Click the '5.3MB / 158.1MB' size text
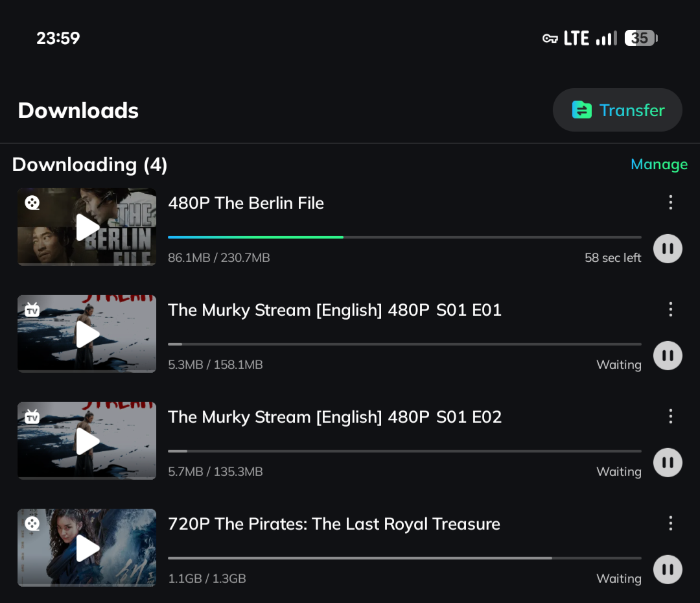 tap(215, 364)
